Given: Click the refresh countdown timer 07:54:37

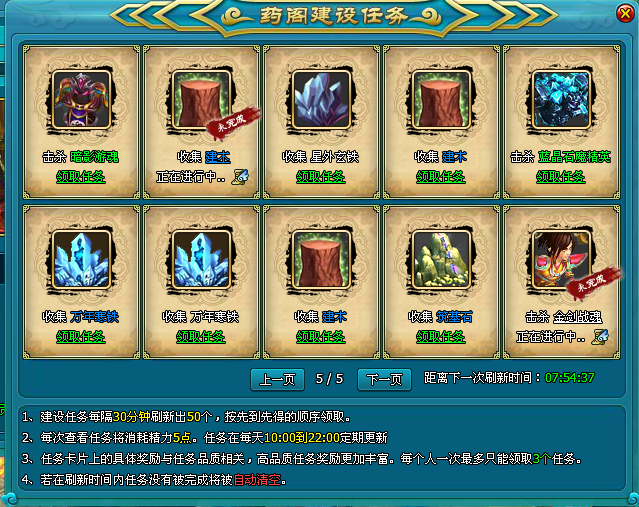Looking at the screenshot, I should (570, 378).
